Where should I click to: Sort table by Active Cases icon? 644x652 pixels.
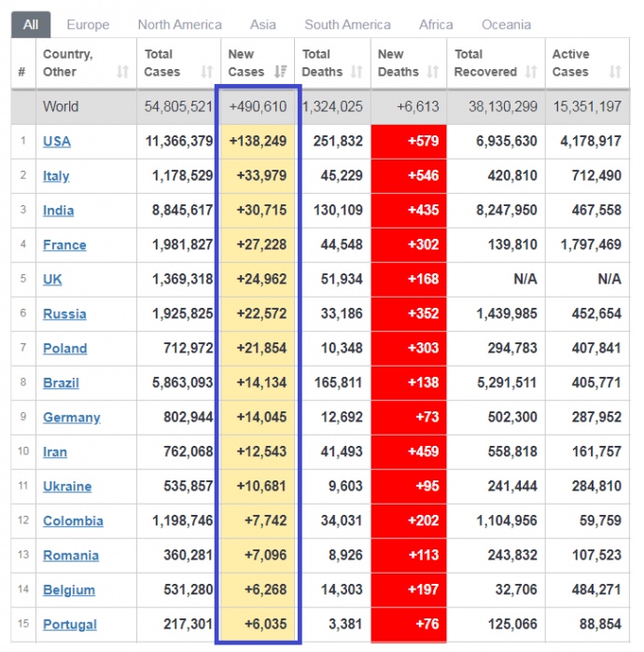point(614,72)
